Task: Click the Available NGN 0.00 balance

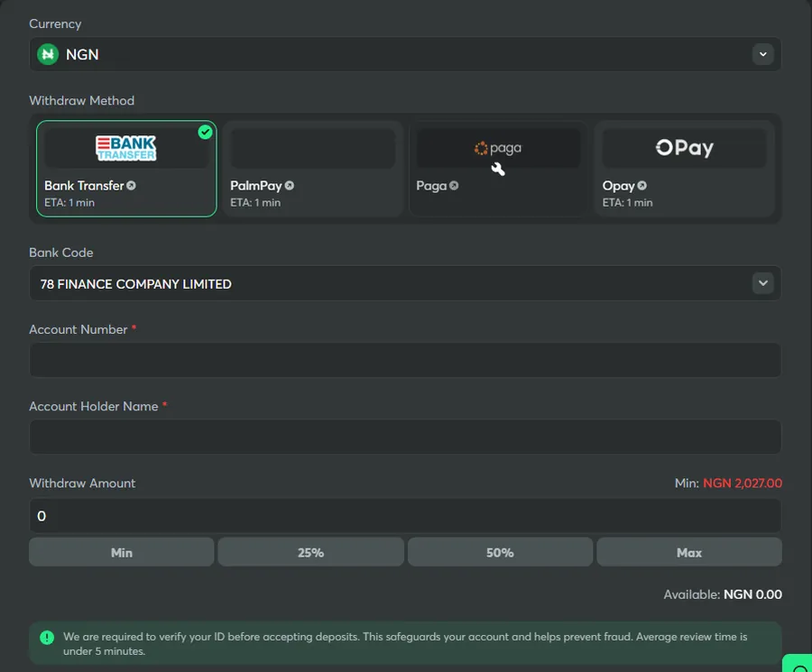Action: tap(723, 594)
